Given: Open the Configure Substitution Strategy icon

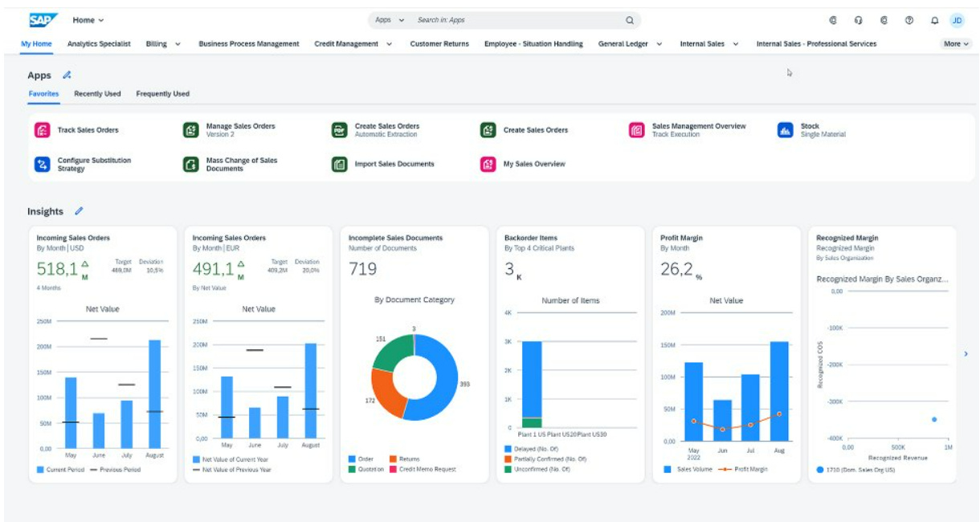Looking at the screenshot, I should pyautogui.click(x=42, y=164).
